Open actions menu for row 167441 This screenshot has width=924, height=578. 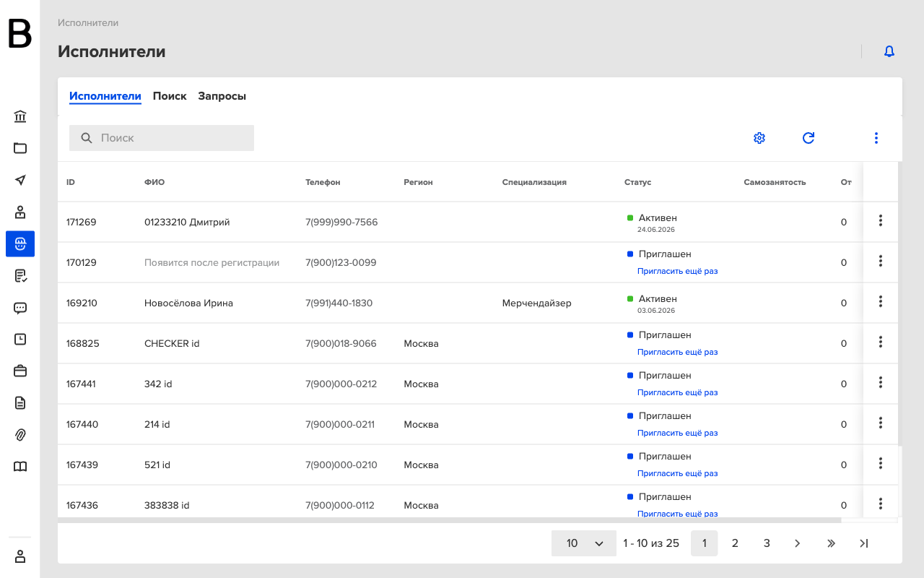pos(881,382)
